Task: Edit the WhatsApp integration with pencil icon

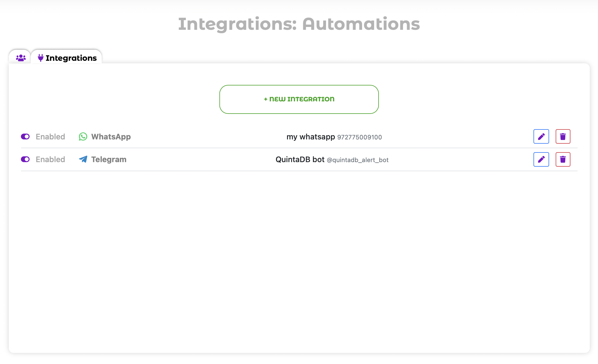Action: coord(541,137)
